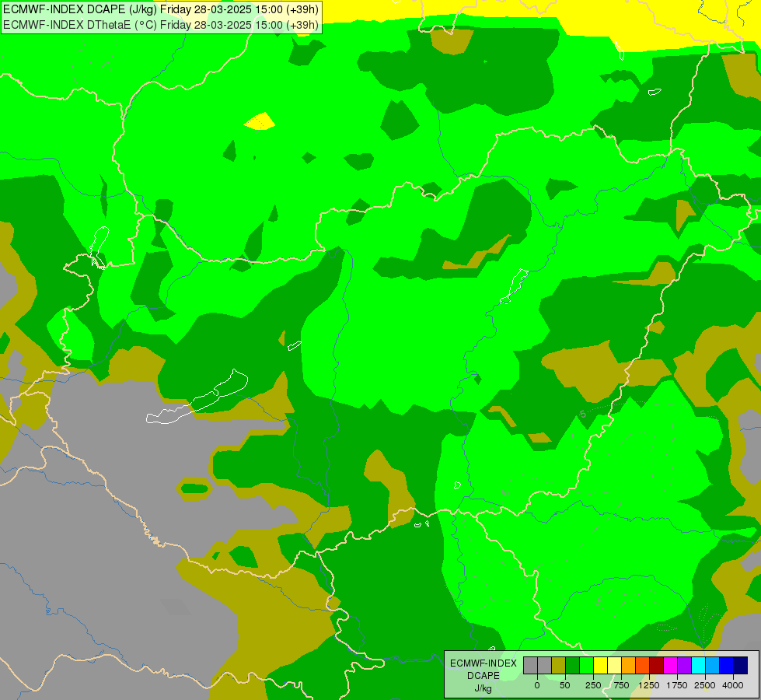The image size is (761, 700).
Task: Click the light blue legend swatch right of 2500
Action: 713,665
